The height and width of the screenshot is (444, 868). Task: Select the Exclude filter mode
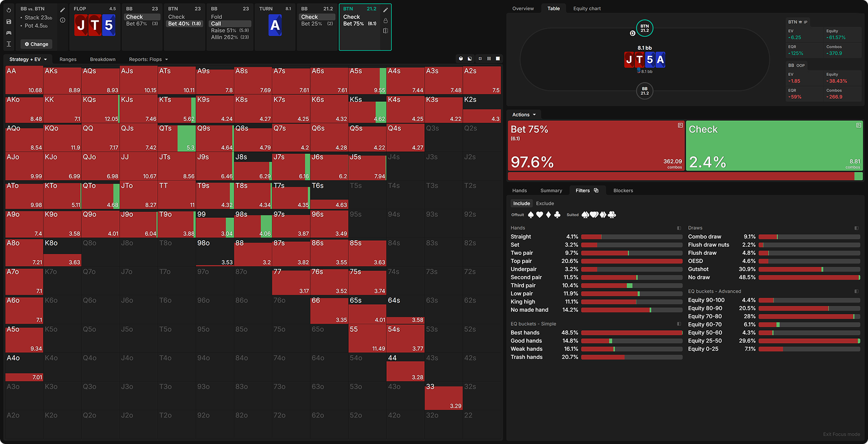tap(545, 204)
